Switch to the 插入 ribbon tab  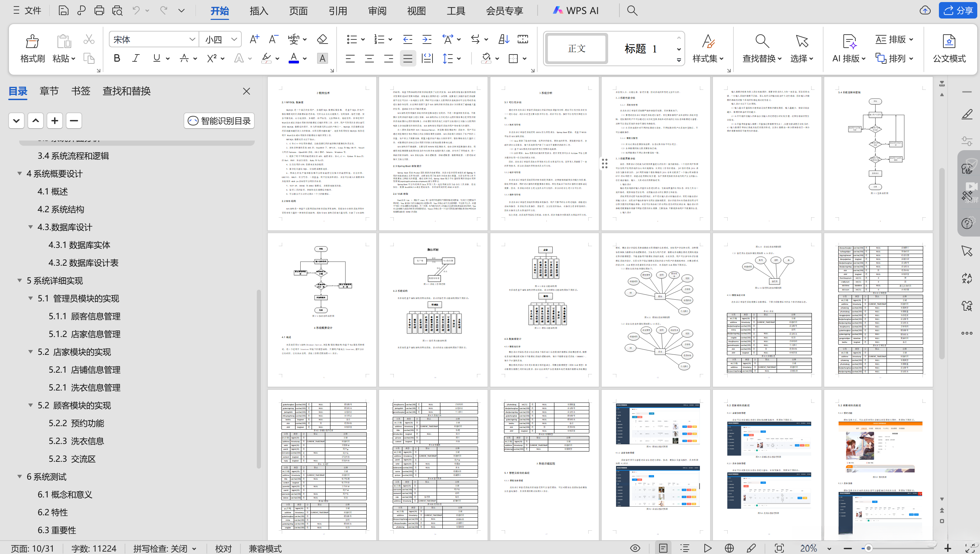tap(259, 10)
